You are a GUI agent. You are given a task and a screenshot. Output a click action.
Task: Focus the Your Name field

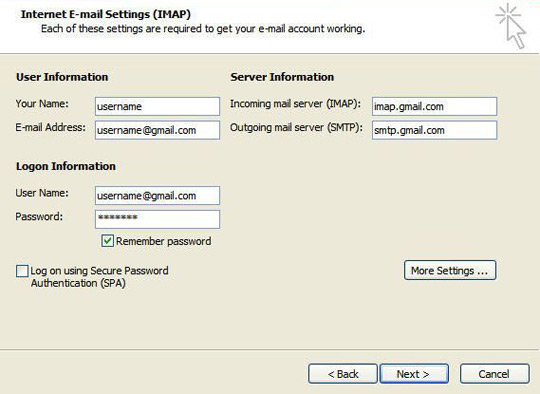157,106
